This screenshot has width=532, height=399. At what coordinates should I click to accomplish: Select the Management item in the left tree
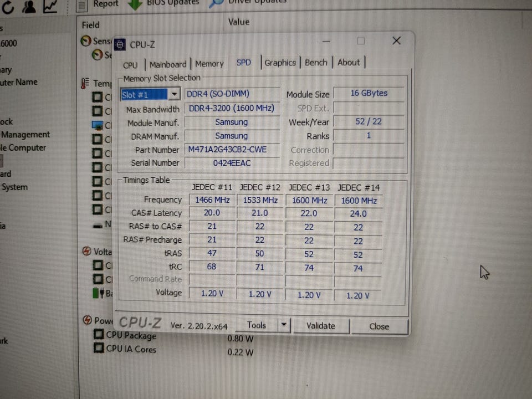point(25,135)
